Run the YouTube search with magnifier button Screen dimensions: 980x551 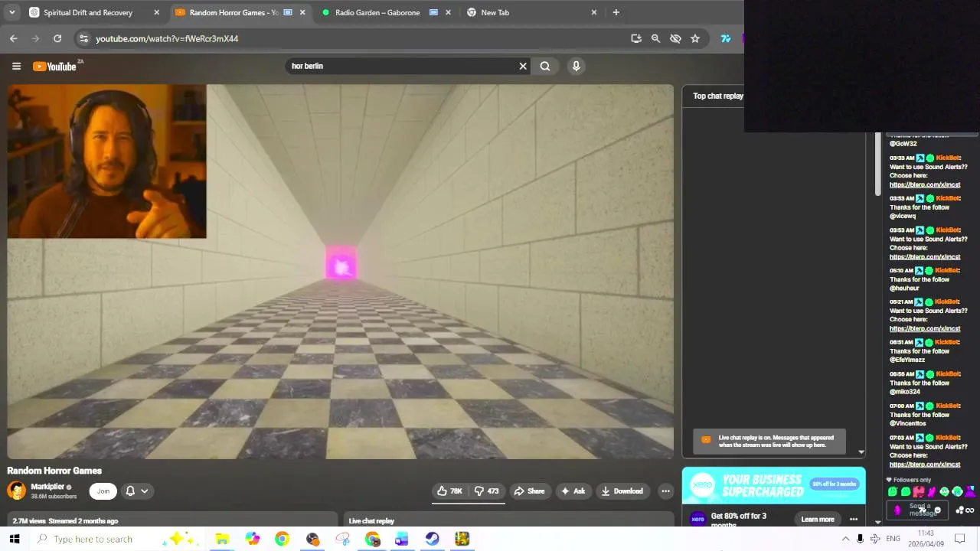[x=545, y=66]
